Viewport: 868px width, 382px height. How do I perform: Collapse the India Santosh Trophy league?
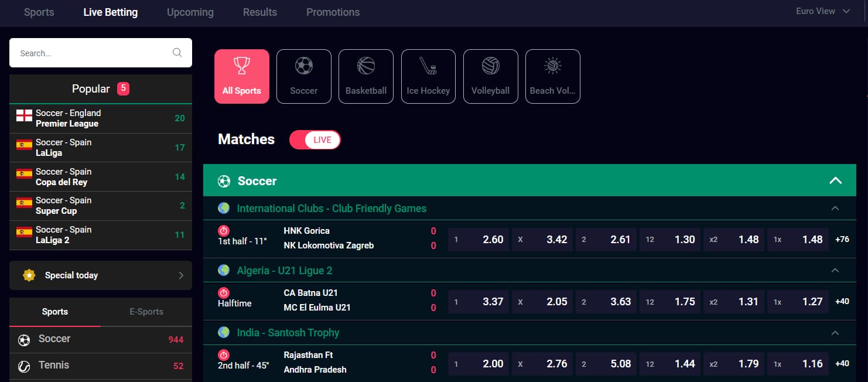[835, 333]
